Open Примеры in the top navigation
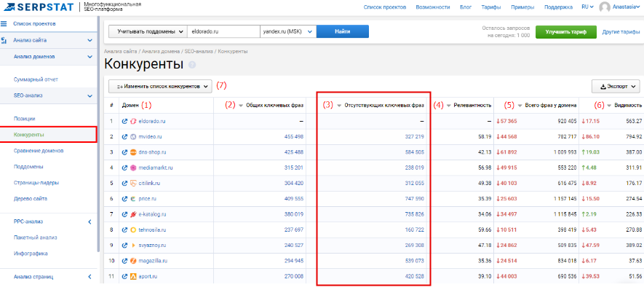This screenshot has width=644, height=290. coord(522,7)
